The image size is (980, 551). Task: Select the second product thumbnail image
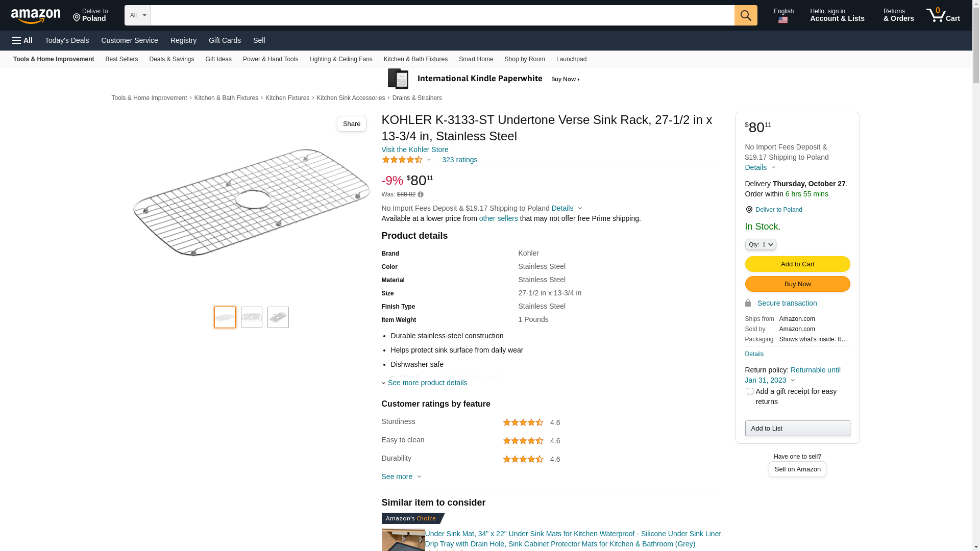pos(252,317)
